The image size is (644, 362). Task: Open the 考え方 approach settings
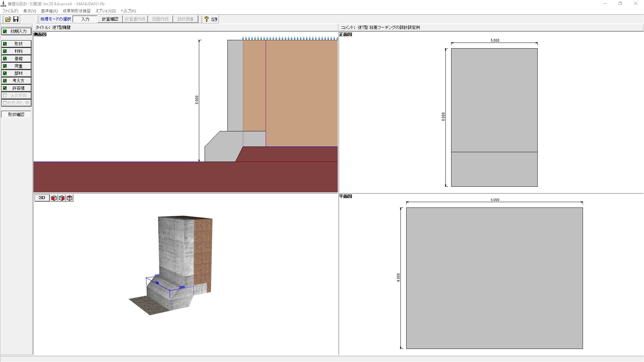tap(16, 81)
